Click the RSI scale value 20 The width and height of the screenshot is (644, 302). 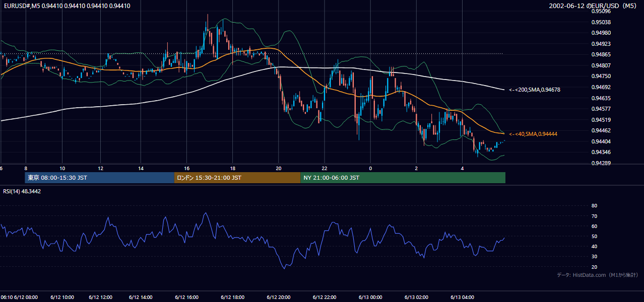[594, 267]
